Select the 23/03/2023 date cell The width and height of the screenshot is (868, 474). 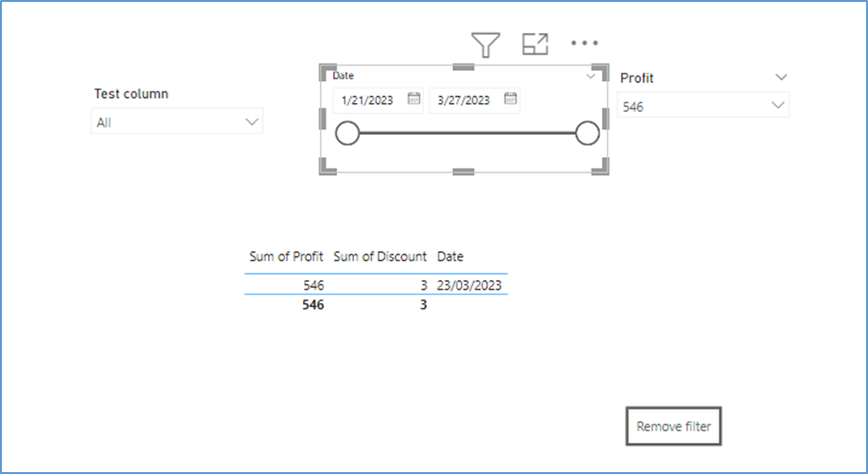coord(469,286)
